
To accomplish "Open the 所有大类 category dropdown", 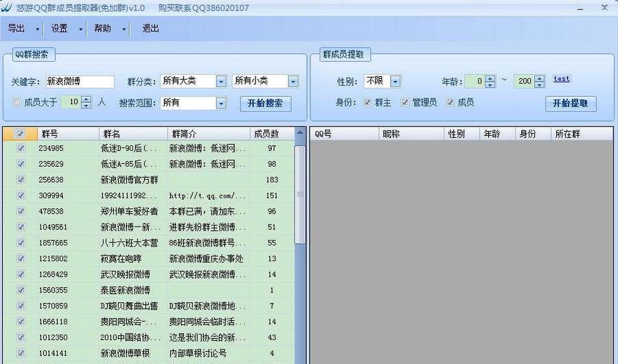I will pyautogui.click(x=221, y=82).
